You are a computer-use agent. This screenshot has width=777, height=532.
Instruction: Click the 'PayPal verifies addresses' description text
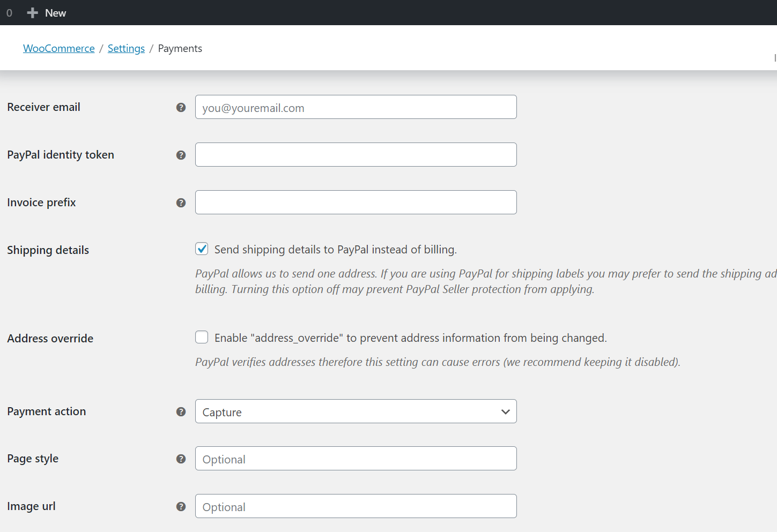[x=438, y=362]
